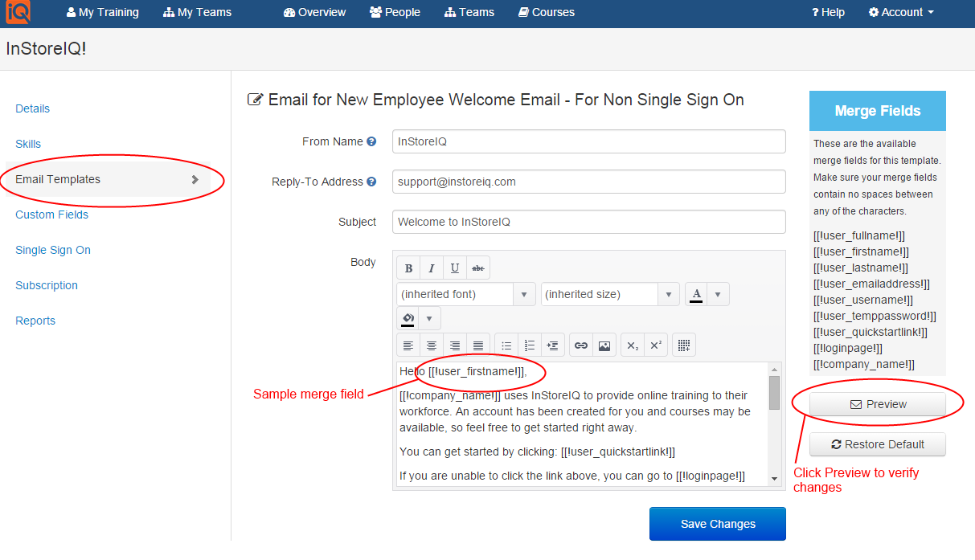Click Preview to verify the email template
Image resolution: width=975 pixels, height=560 pixels.
tap(877, 405)
